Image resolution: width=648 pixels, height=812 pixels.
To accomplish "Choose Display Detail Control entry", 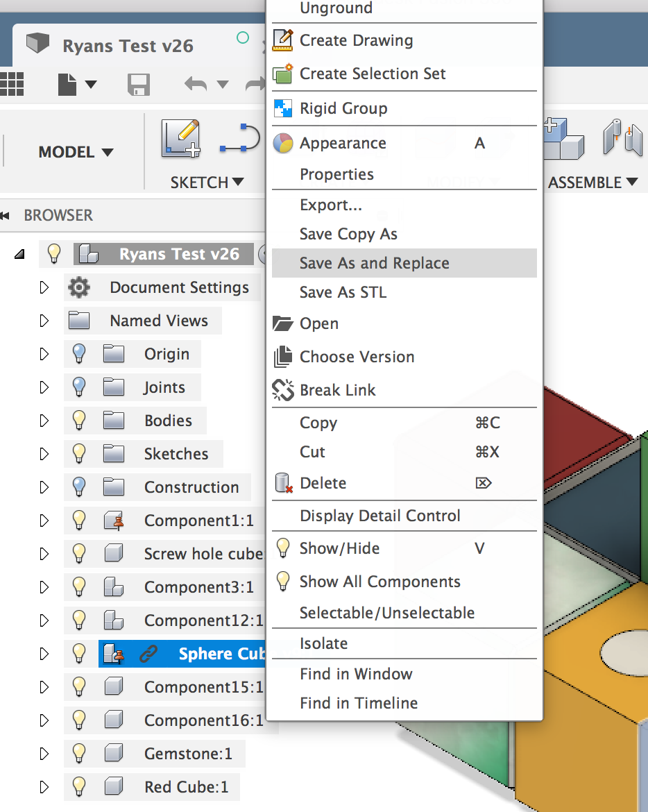I will [x=404, y=516].
